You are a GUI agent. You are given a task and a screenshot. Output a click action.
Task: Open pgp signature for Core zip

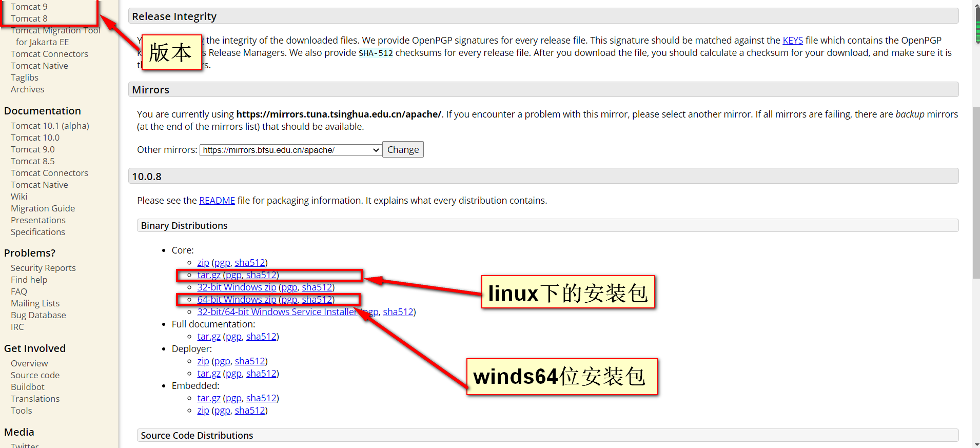click(222, 263)
